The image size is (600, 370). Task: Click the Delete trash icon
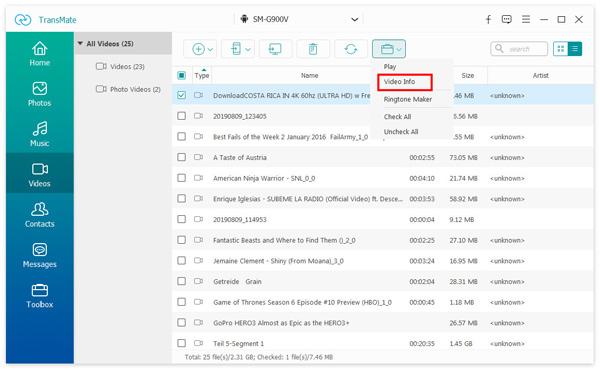(x=313, y=49)
